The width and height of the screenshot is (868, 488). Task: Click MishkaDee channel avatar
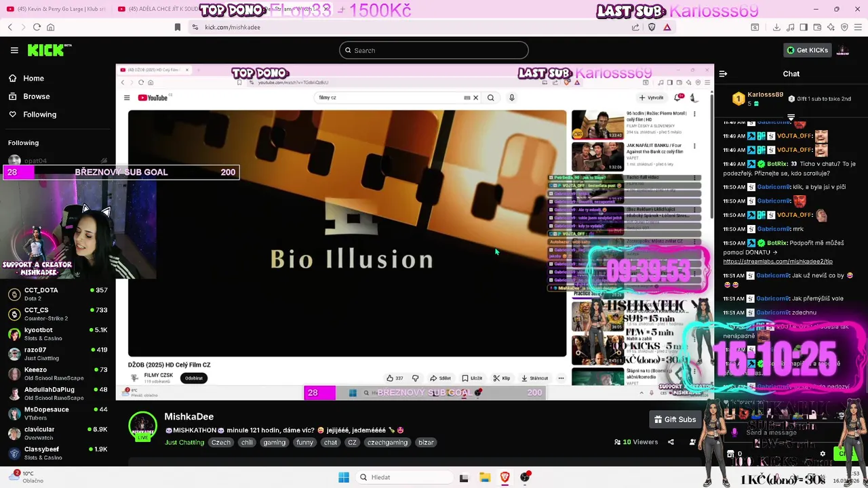(143, 428)
